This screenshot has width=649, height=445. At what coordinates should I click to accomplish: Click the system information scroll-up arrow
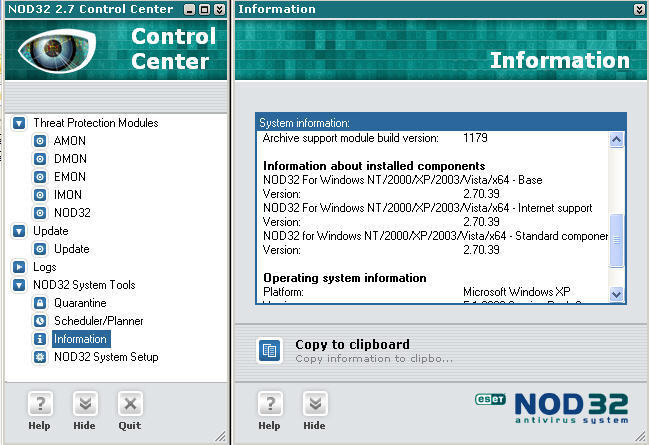click(x=616, y=140)
